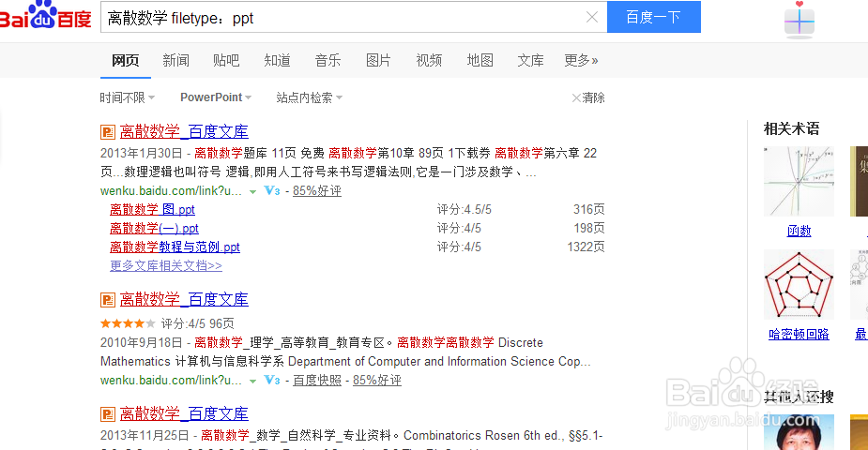The width and height of the screenshot is (868, 450).
Task: Open second 离散数学_百度文库 result title
Action: click(x=184, y=300)
